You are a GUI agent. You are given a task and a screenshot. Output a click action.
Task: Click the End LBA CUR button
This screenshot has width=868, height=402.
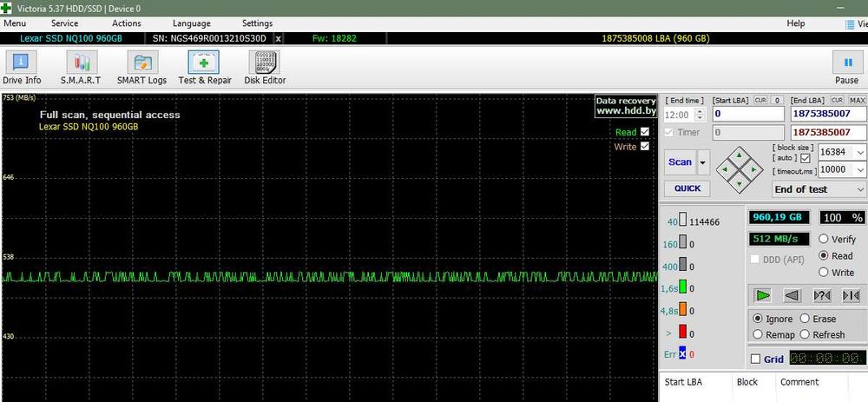tap(837, 100)
